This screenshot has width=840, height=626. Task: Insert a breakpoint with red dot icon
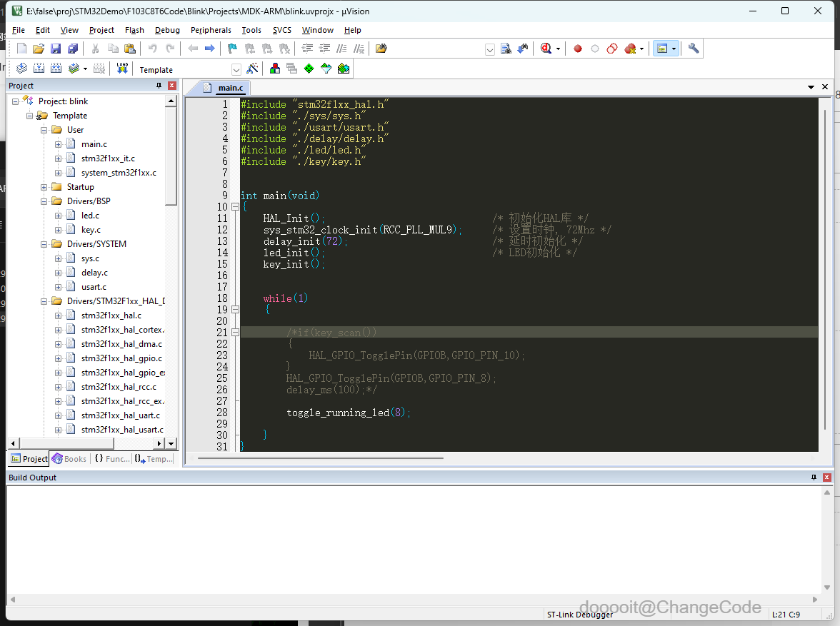(578, 49)
